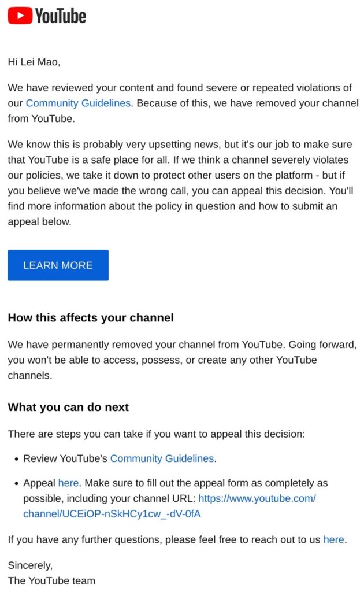Click the channel/UCEiOP-nSkHCy1cw URL line
The width and height of the screenshot is (364, 592).
(x=112, y=514)
